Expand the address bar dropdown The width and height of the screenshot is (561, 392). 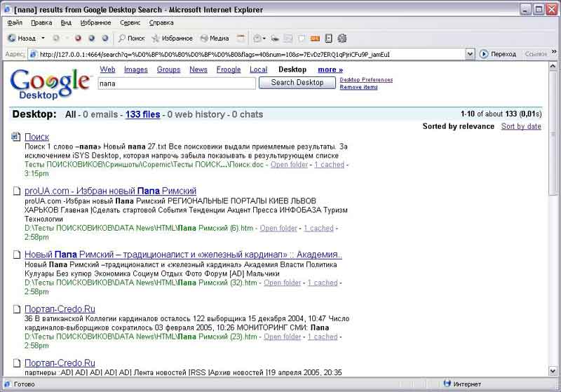click(x=470, y=55)
